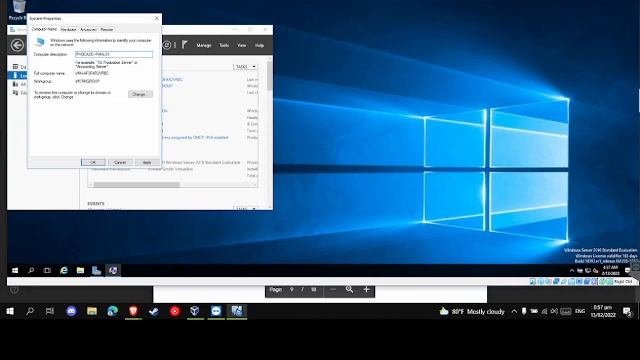Image resolution: width=640 pixels, height=360 pixels.
Task: Open File Explorer in VM taskbar
Action: click(x=80, y=271)
